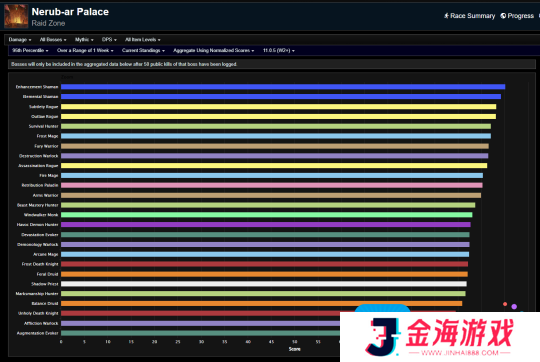Expand the Damage metric dropdown
The width and height of the screenshot is (540, 362).
pos(20,40)
